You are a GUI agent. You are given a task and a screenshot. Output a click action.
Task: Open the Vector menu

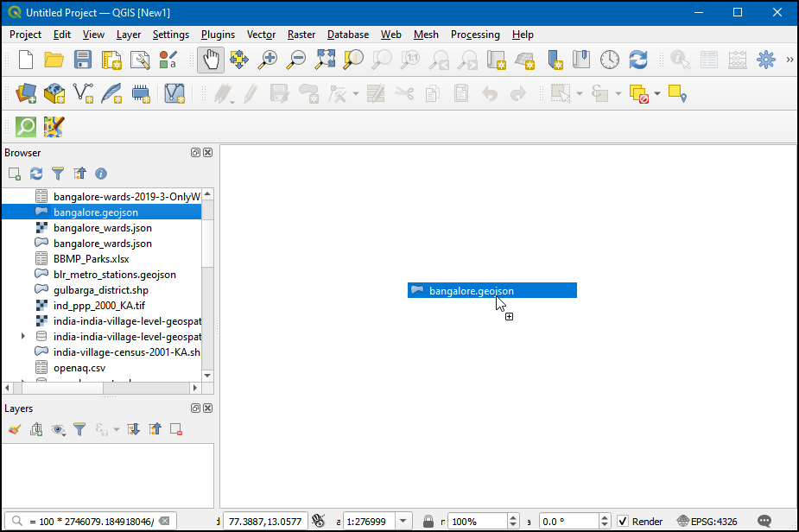coord(262,35)
